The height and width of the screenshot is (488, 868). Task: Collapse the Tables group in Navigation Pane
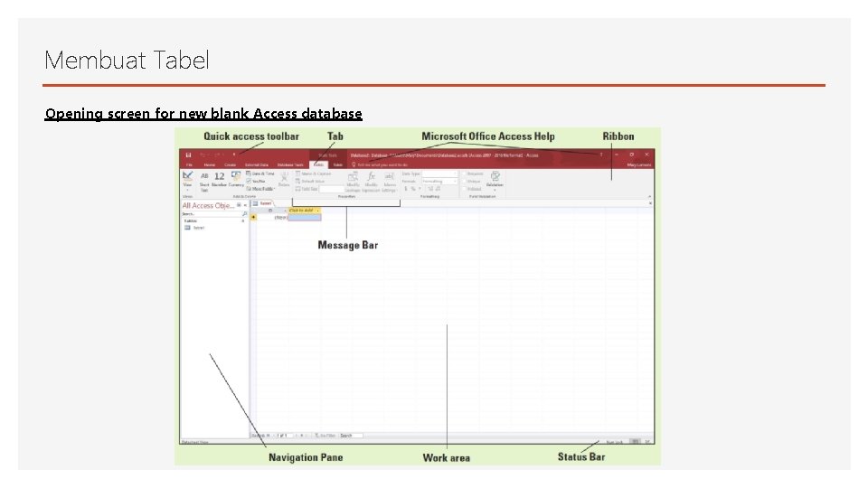(x=243, y=221)
